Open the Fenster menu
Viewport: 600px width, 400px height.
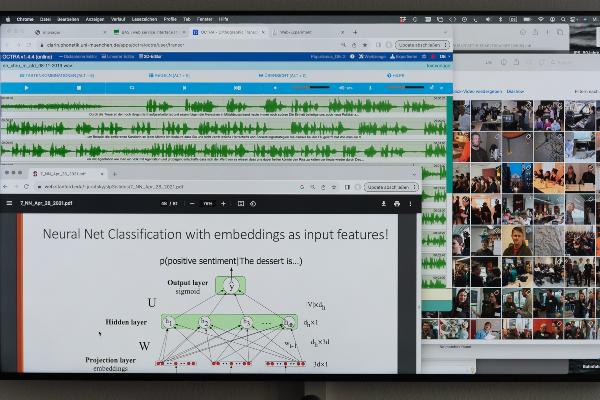point(204,19)
